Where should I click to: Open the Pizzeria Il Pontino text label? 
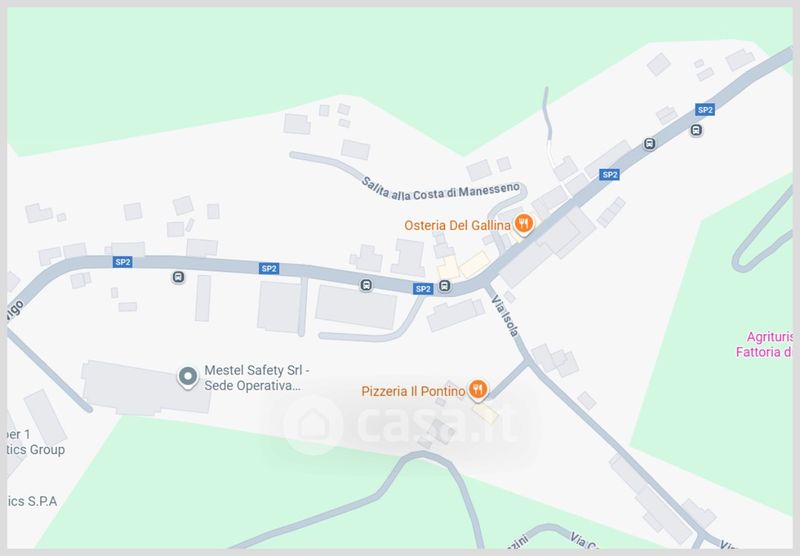(x=413, y=391)
